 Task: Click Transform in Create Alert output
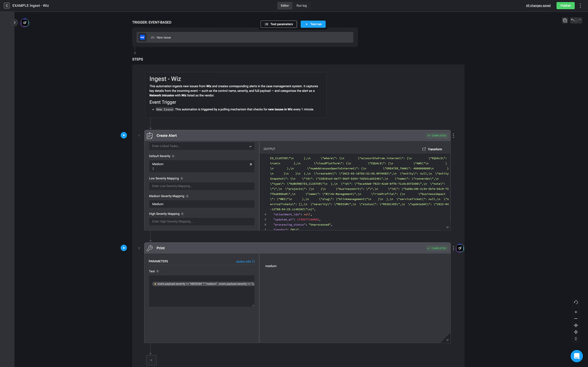coord(432,149)
